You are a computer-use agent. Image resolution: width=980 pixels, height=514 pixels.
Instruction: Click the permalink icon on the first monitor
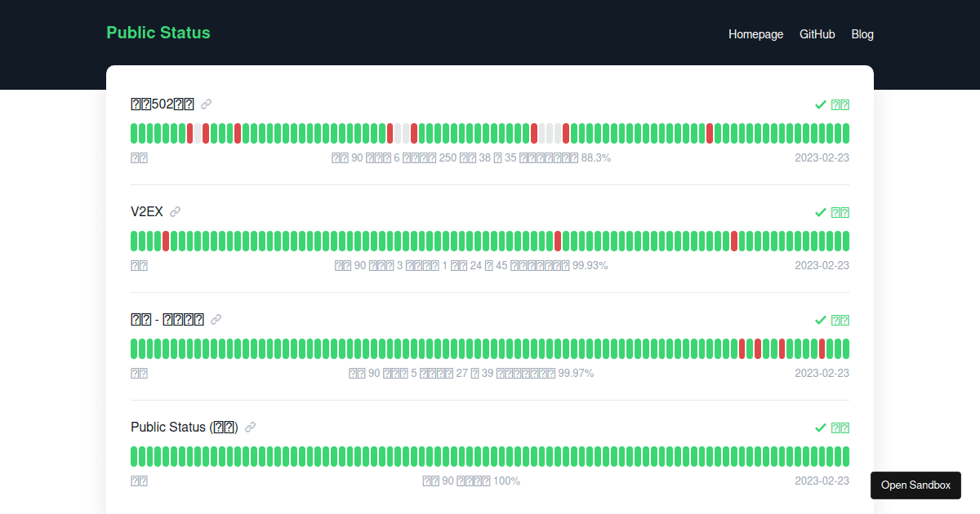[x=205, y=104]
